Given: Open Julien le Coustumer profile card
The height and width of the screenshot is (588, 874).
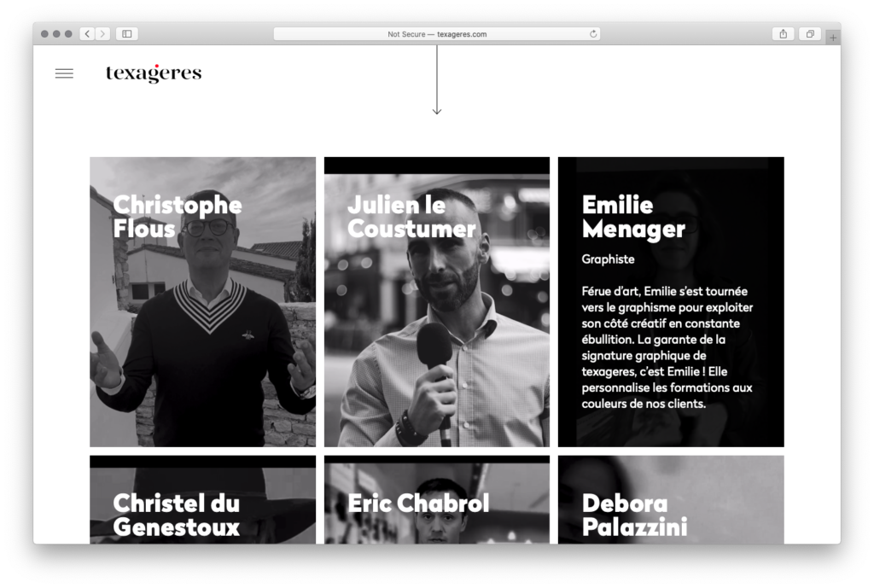Looking at the screenshot, I should coord(437,301).
